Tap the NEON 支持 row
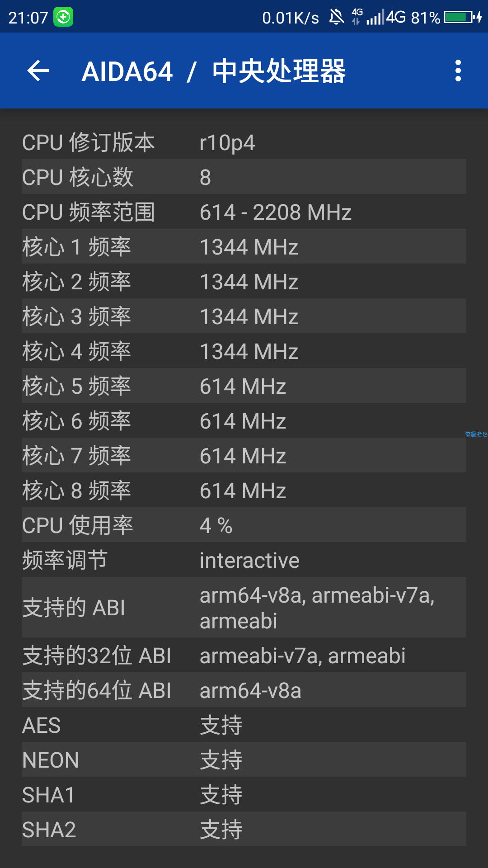Screen dimensions: 488x868 (244, 759)
